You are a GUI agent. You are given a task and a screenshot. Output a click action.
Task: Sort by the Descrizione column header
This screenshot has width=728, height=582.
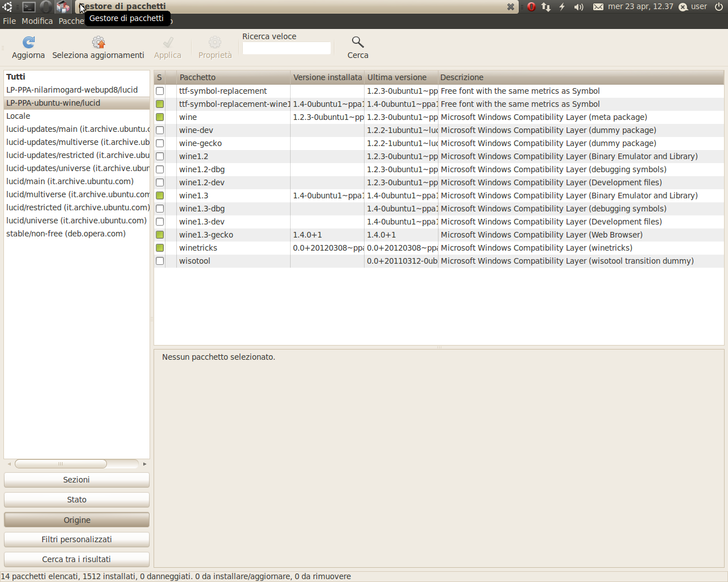(x=581, y=77)
